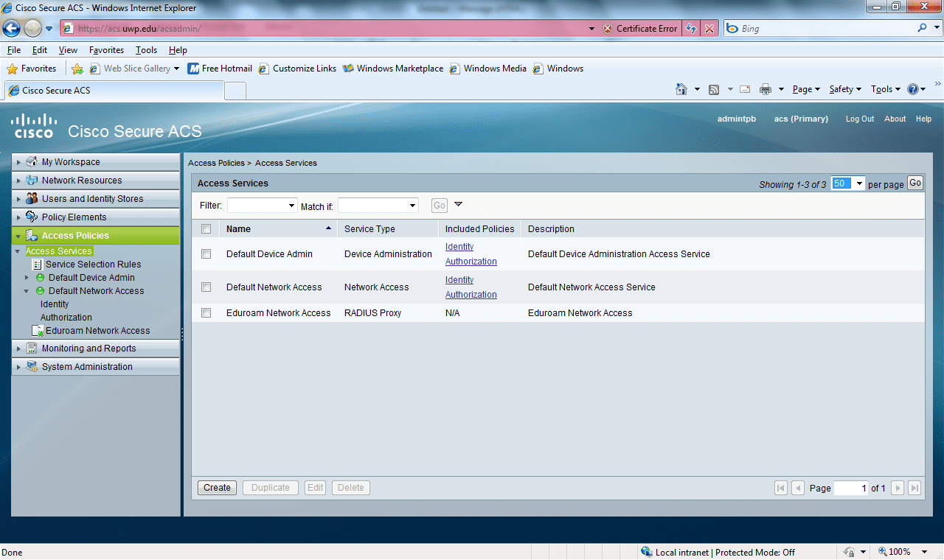Click the Help link in header
Viewport: 944px width, 560px height.
923,119
